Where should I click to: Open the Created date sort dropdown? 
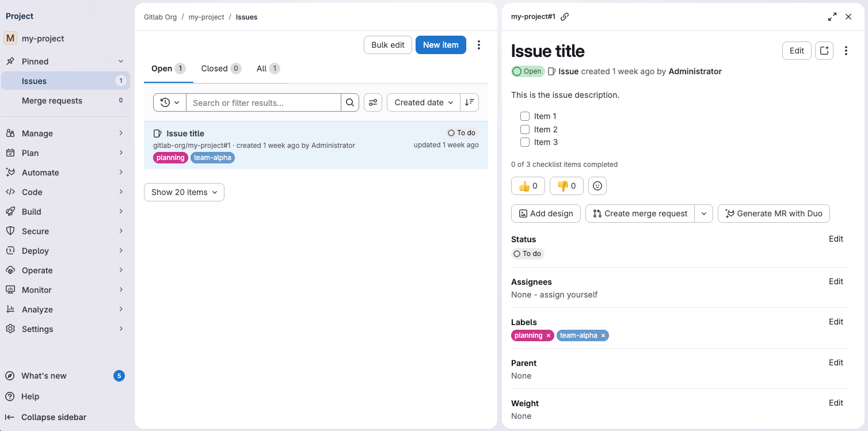pyautogui.click(x=424, y=102)
